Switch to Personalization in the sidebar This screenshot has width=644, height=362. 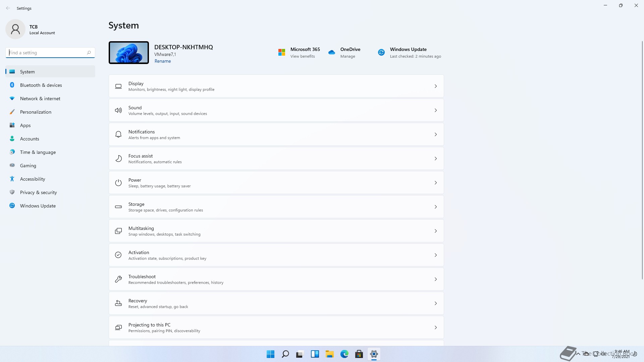point(36,112)
